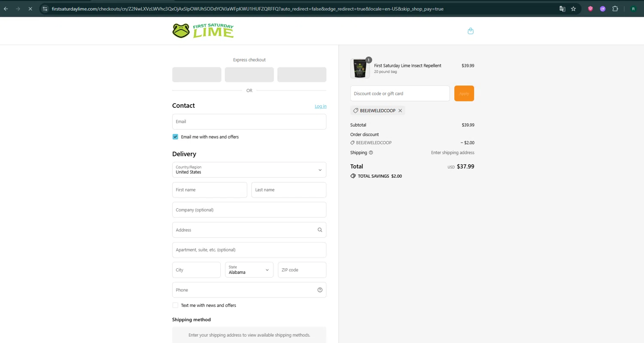Open site information icon in address bar

pos(45,9)
